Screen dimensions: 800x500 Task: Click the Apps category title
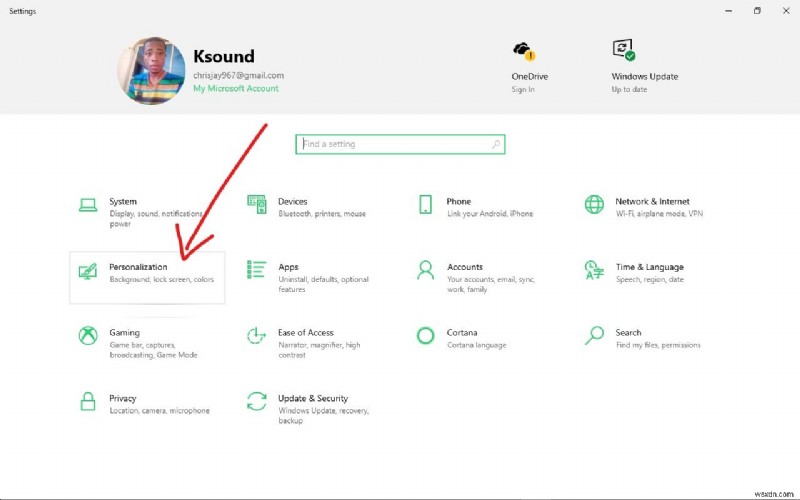pyautogui.click(x=288, y=267)
